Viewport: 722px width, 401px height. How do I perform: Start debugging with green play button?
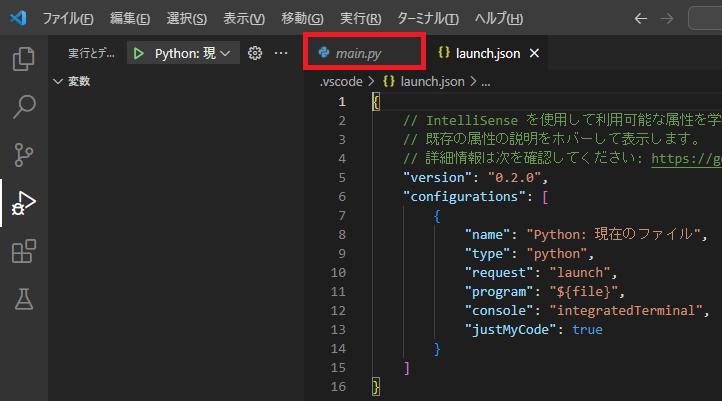click(x=138, y=53)
